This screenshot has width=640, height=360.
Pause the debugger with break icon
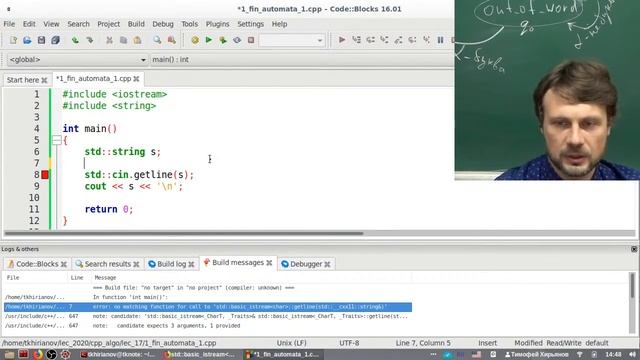pos(440,40)
